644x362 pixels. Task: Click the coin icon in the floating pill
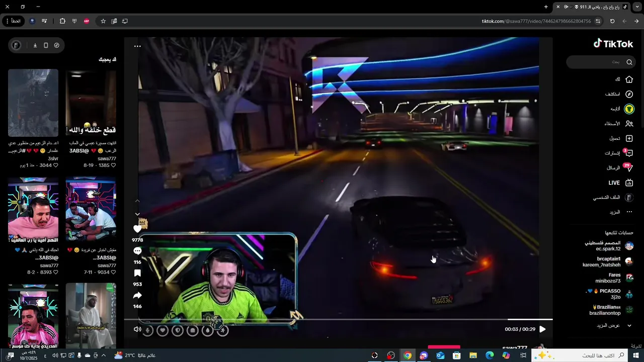[x=56, y=45]
